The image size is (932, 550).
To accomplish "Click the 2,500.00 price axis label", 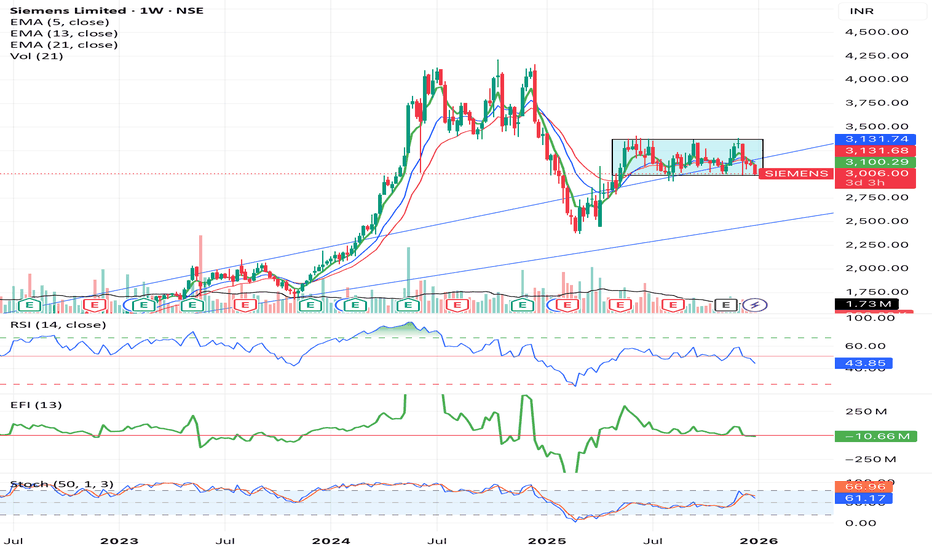I will tap(877, 221).
